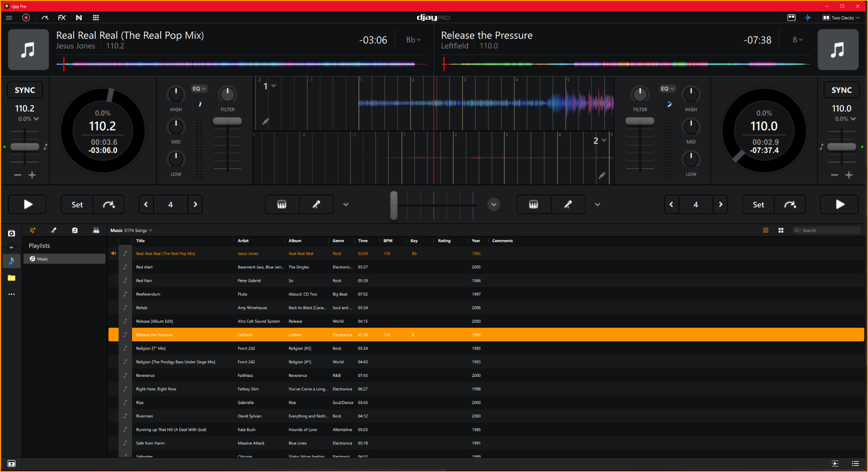This screenshot has height=472, width=868.
Task: Click deck 2 pitch bend plus button
Action: pos(849,175)
